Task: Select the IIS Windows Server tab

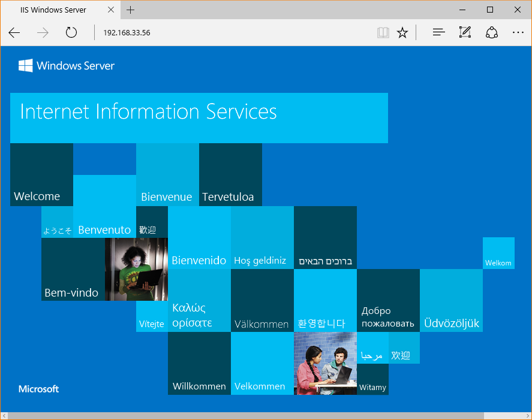Action: [61, 10]
